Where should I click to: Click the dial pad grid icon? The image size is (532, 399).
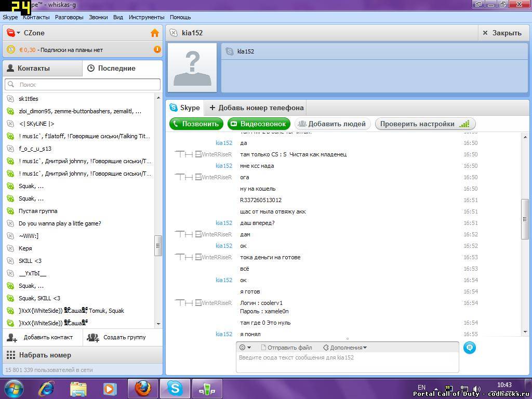[x=11, y=355]
